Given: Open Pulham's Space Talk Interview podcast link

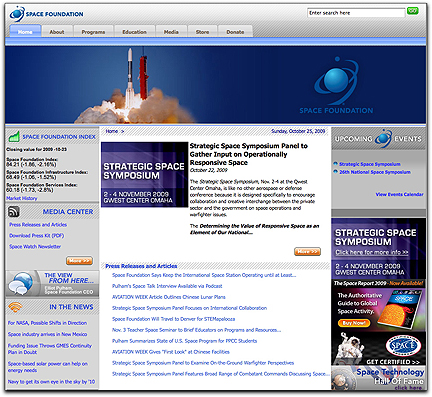Looking at the screenshot, I should [167, 286].
